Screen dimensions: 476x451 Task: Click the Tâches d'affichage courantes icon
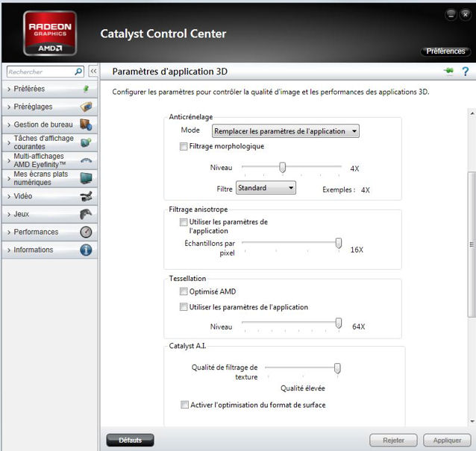pyautogui.click(x=87, y=142)
